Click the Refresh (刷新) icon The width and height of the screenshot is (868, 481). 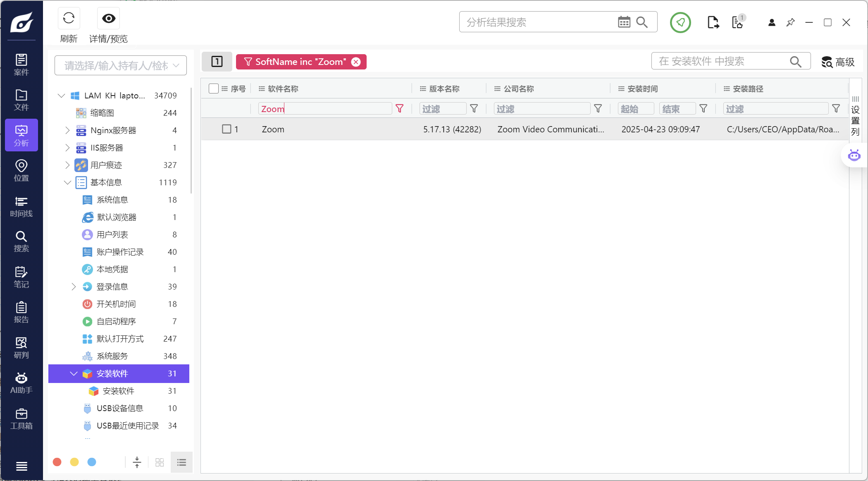(69, 18)
